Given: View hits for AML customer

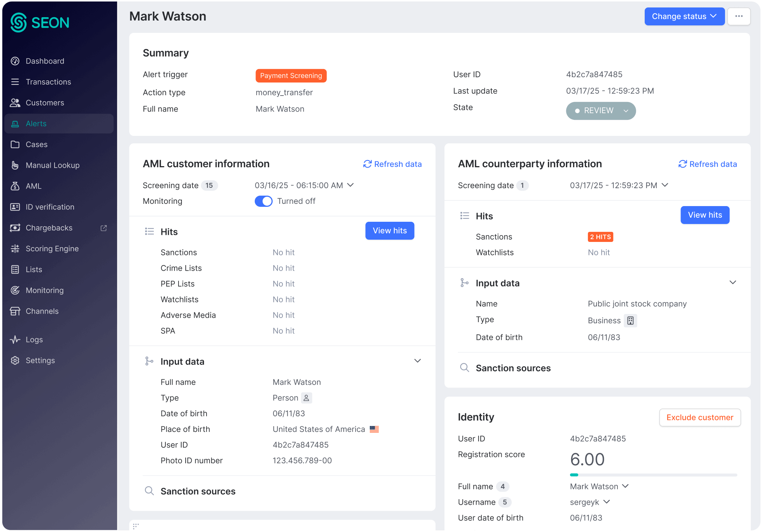Looking at the screenshot, I should 390,231.
